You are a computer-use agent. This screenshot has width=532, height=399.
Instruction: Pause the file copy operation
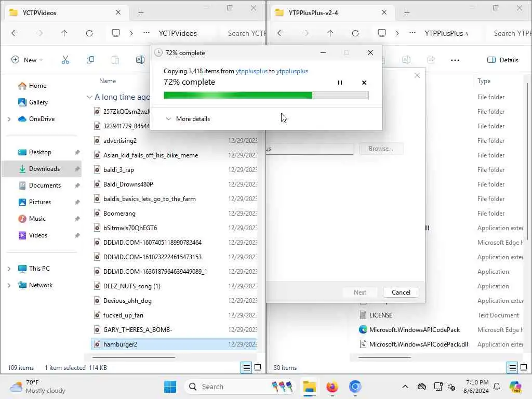340,83
